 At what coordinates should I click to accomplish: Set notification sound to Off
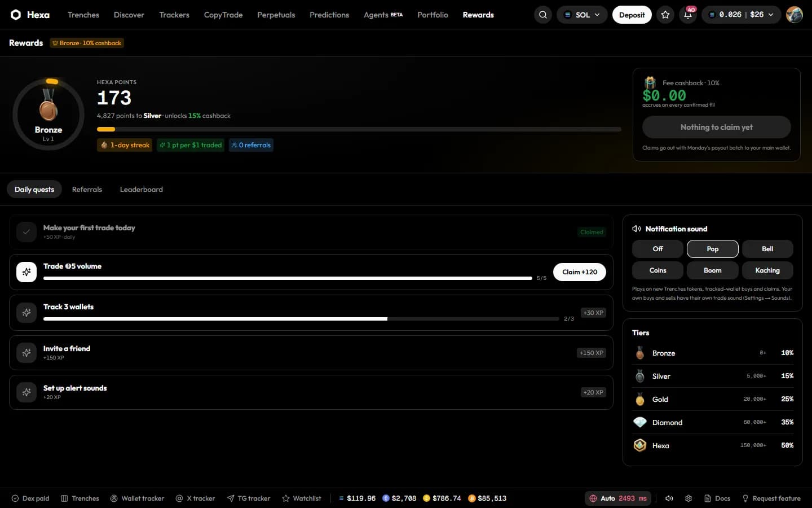pyautogui.click(x=657, y=249)
